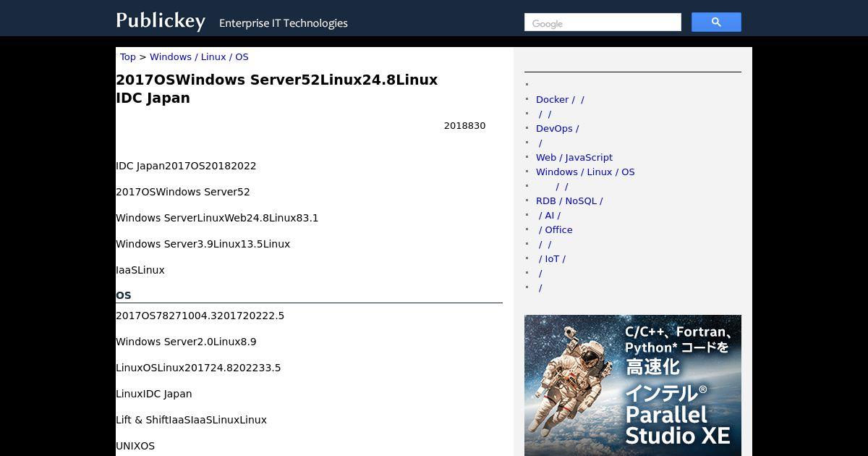Screen dimensions: 868x456
Task: Open the RDB / NoSQL category link
Action: (x=569, y=201)
